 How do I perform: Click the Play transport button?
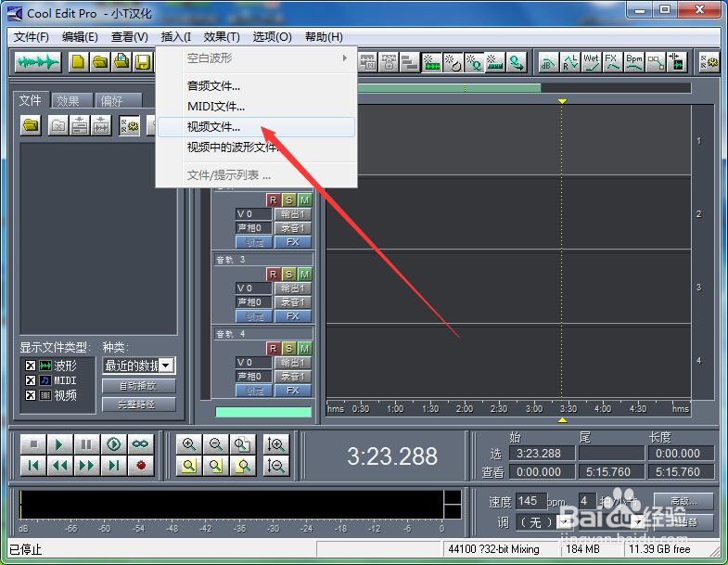pyautogui.click(x=60, y=444)
